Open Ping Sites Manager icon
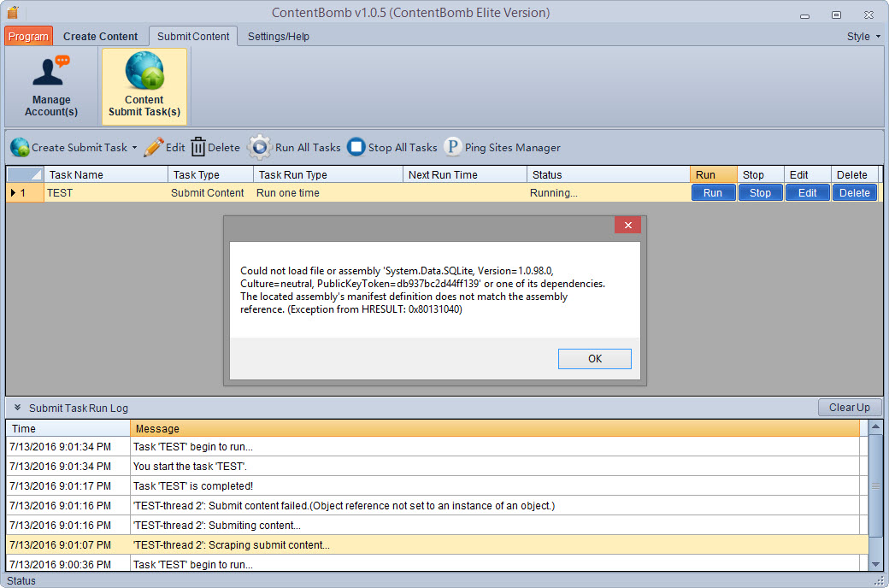Screen dimensions: 889x588 coord(452,147)
